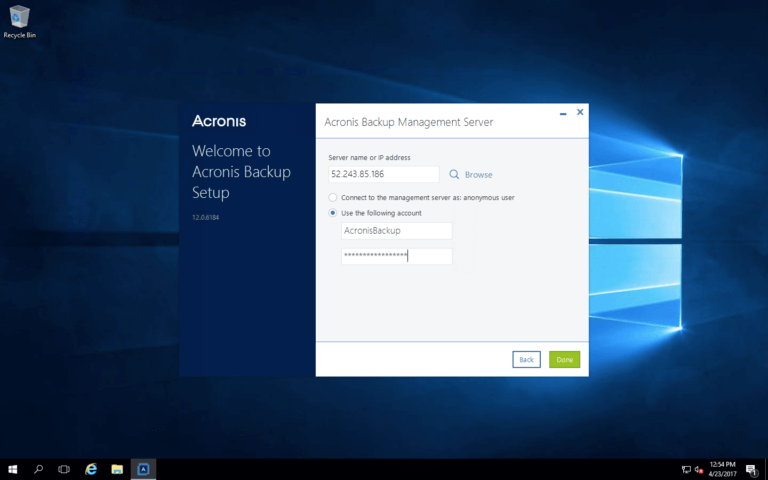The image size is (768, 480).
Task: Open the taskbar clock and date
Action: point(722,469)
